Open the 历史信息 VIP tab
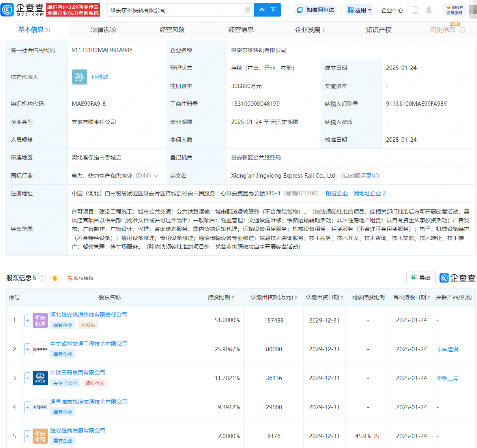This screenshot has height=448, width=477. click(443, 30)
